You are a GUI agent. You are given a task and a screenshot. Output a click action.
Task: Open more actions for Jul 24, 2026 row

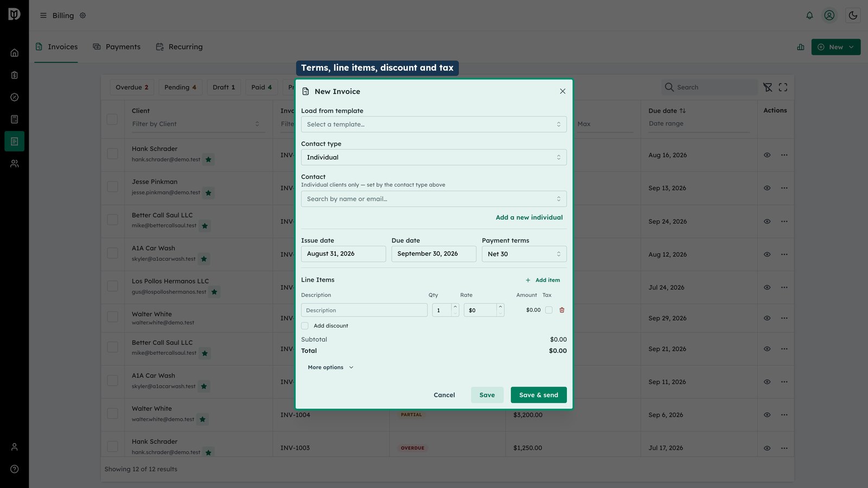(784, 287)
